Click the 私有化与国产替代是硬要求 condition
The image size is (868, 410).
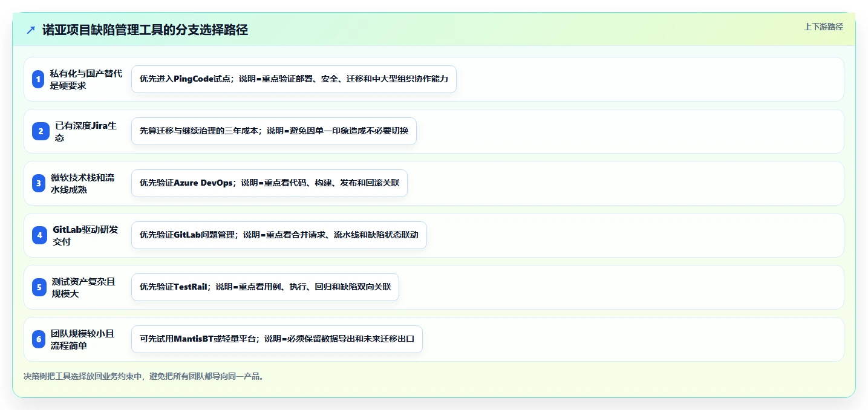coord(86,79)
